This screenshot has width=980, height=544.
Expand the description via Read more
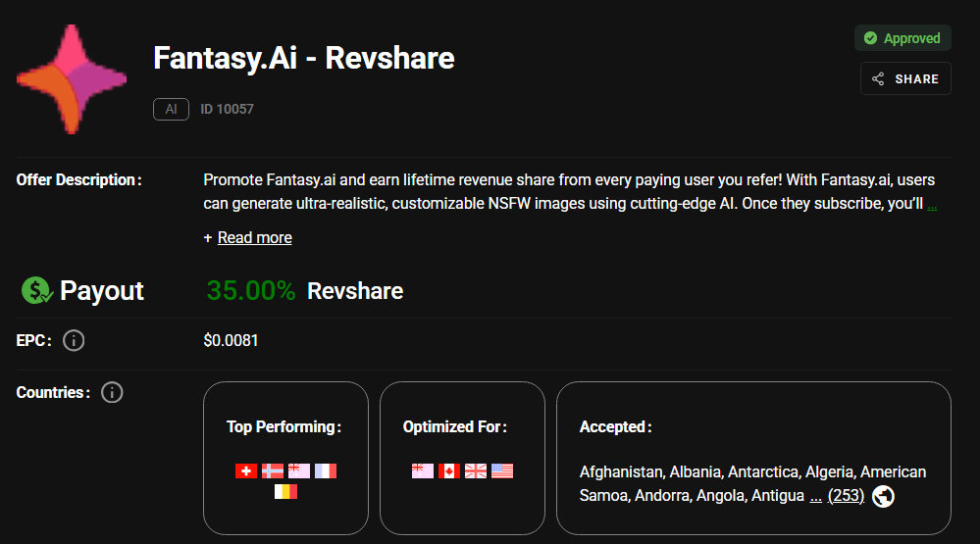[254, 238]
